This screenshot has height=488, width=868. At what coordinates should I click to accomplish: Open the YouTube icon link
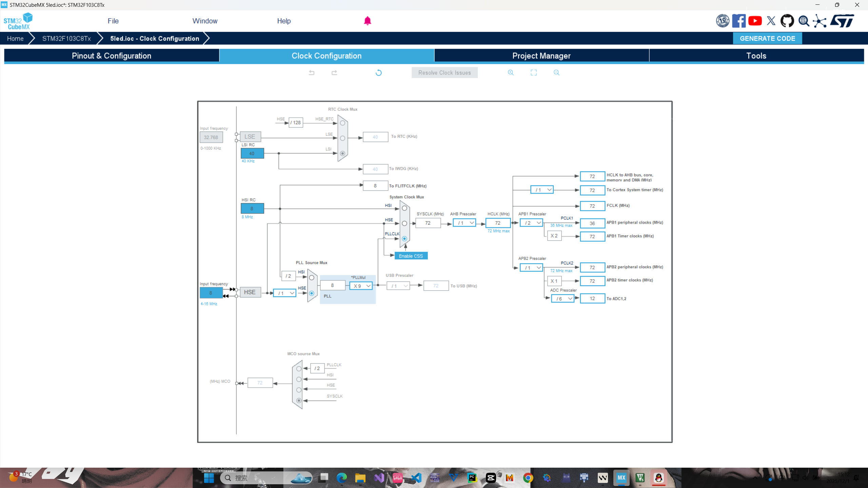tap(755, 21)
